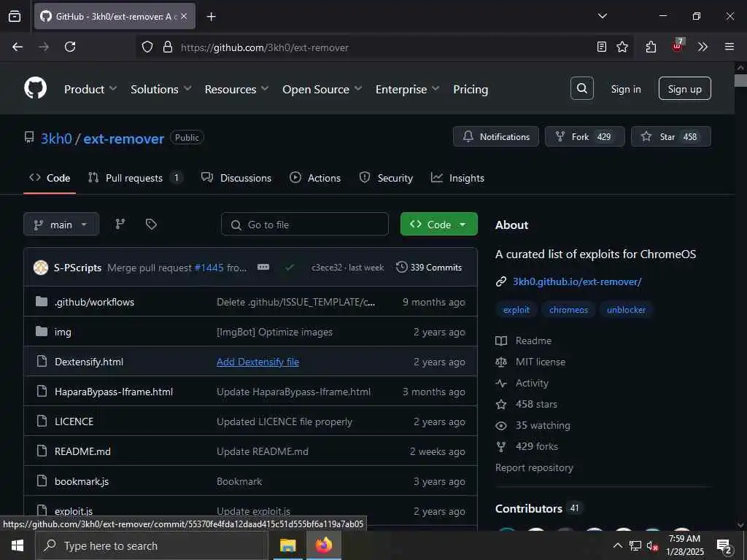Expand commit message ellipsis button
747x560 pixels.
tap(263, 267)
